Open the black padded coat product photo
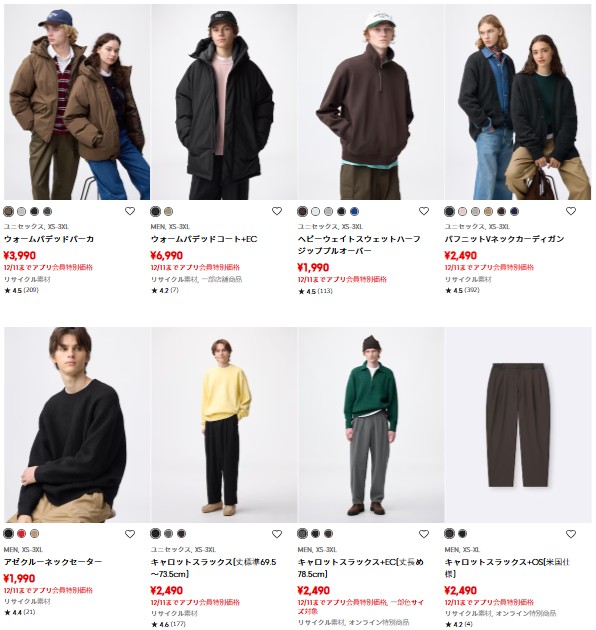The height and width of the screenshot is (630, 596). 224,102
